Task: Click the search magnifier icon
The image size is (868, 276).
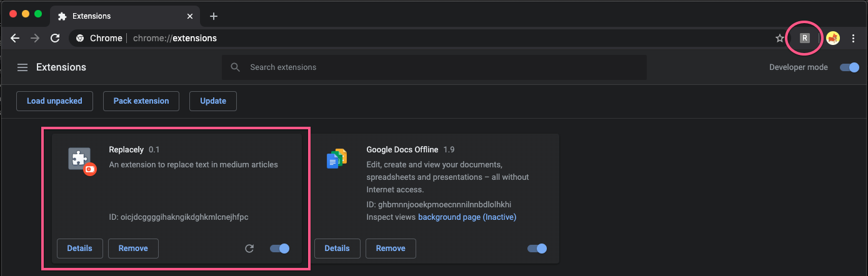Action: click(x=236, y=67)
